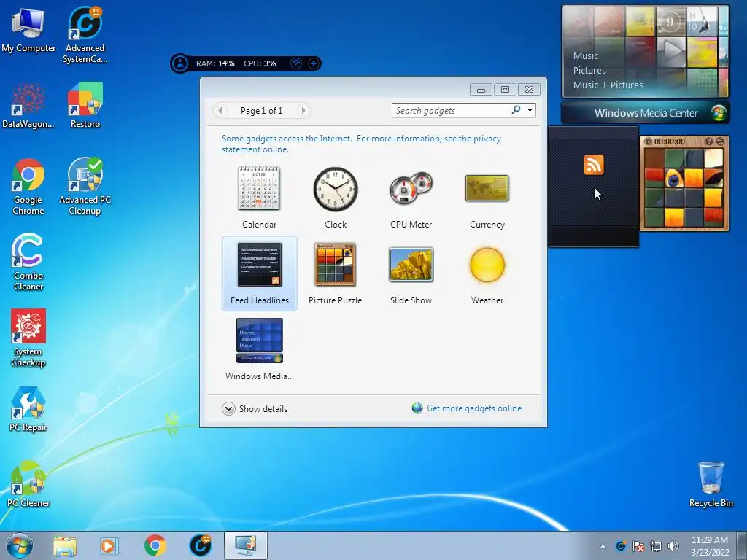Select Pictures in Media Center gadget
The image size is (747, 560).
pos(589,71)
